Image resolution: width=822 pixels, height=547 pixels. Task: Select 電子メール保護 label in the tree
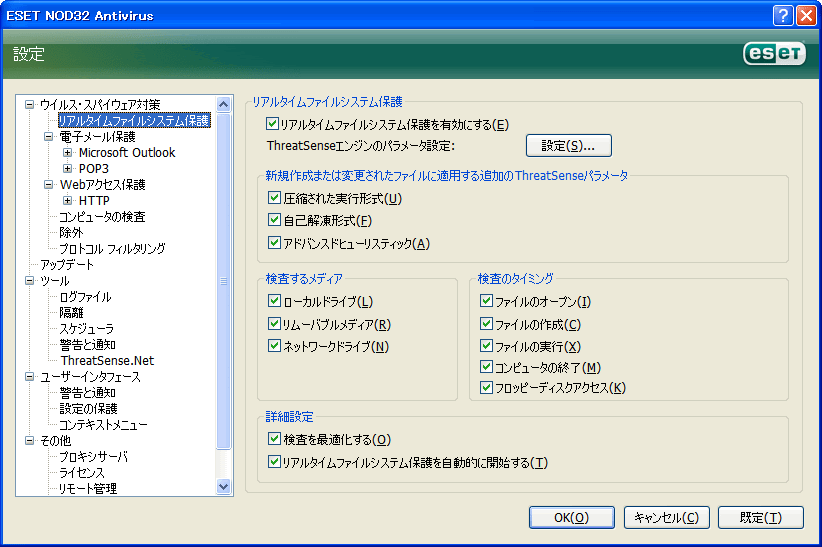[x=98, y=136]
